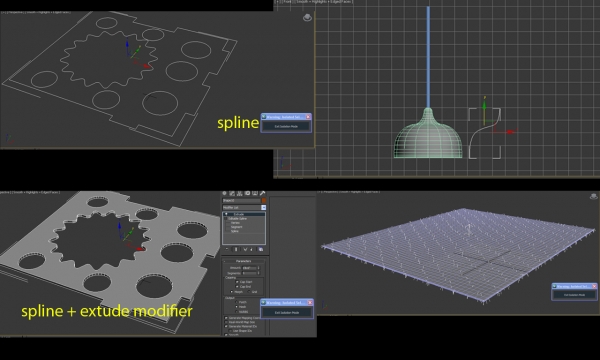The height and width of the screenshot is (360, 600).
Task: Toggle the Cap End checkbox
Action: click(237, 287)
